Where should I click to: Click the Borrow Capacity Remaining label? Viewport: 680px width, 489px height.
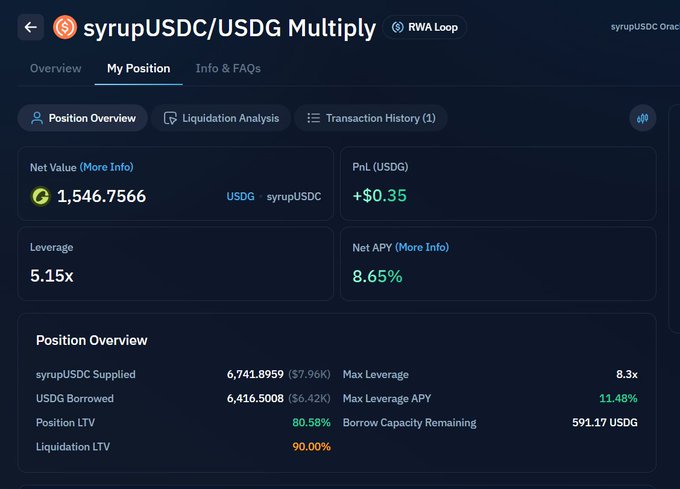[409, 422]
